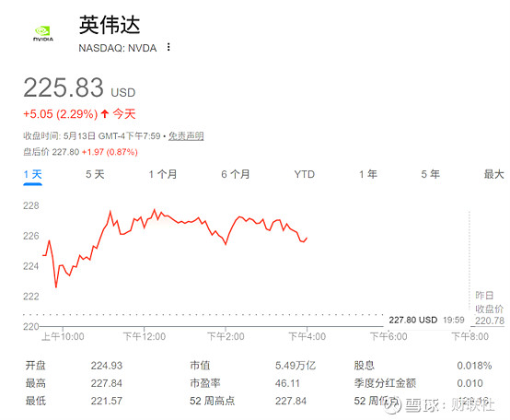Image resolution: width=510 pixels, height=420 pixels.
Task: Switch to the 1 个月 chart tab
Action: [163, 174]
